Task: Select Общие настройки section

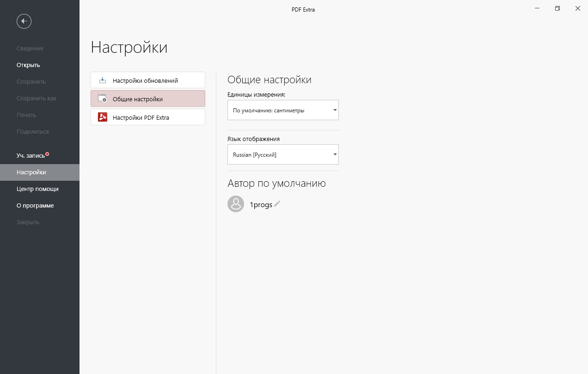Action: 148,98
